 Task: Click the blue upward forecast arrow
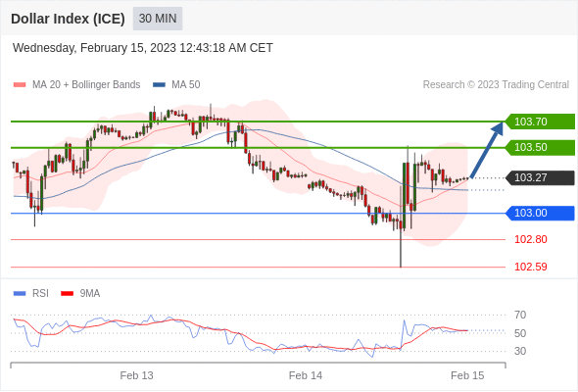click(x=487, y=150)
